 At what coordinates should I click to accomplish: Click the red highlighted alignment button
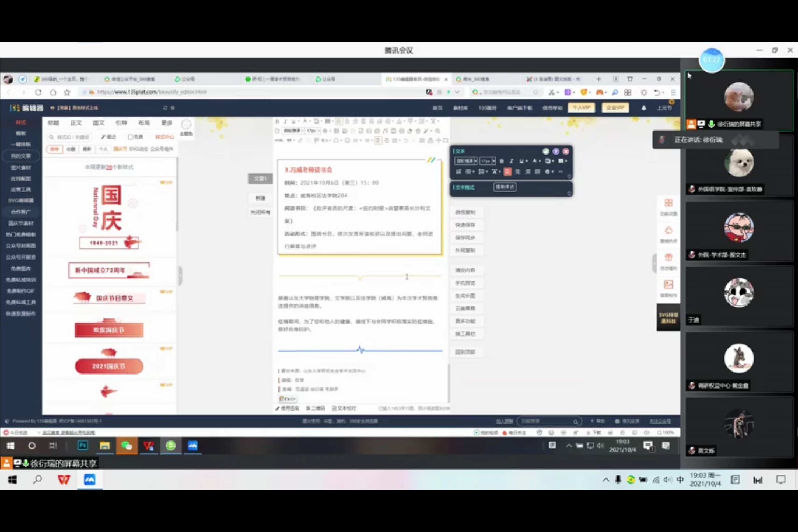click(508, 172)
